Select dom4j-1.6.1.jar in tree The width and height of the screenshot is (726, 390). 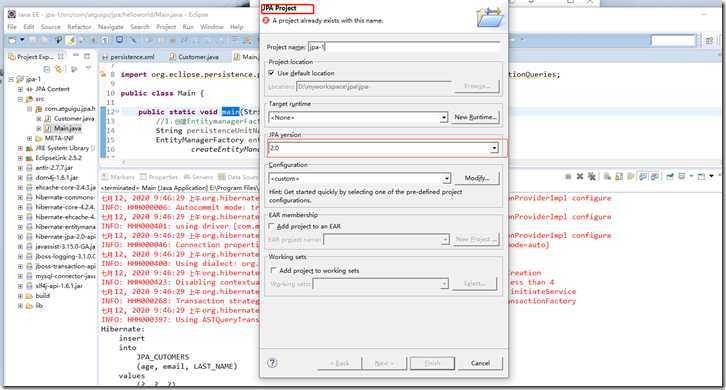coord(56,177)
